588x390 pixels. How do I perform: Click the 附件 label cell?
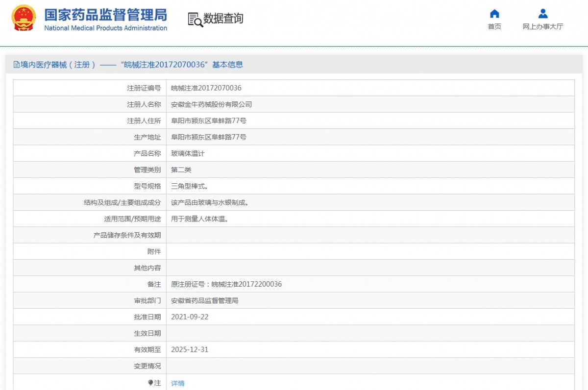tap(90, 251)
